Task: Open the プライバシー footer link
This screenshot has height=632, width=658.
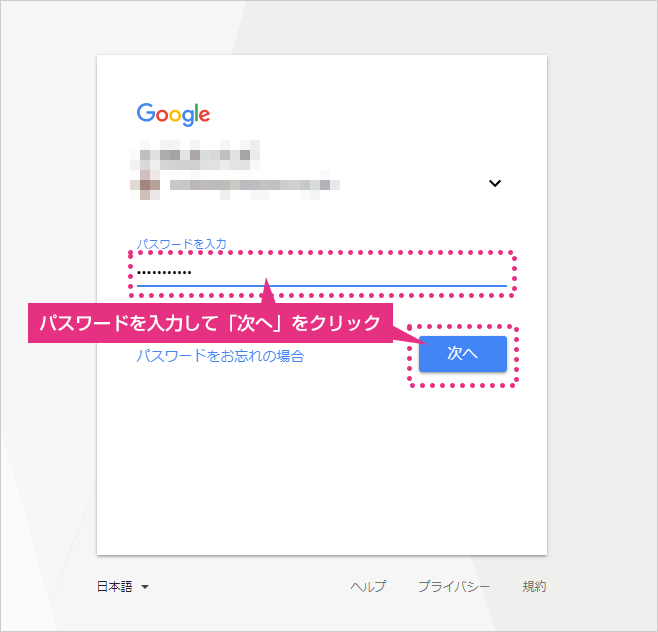Action: (453, 586)
